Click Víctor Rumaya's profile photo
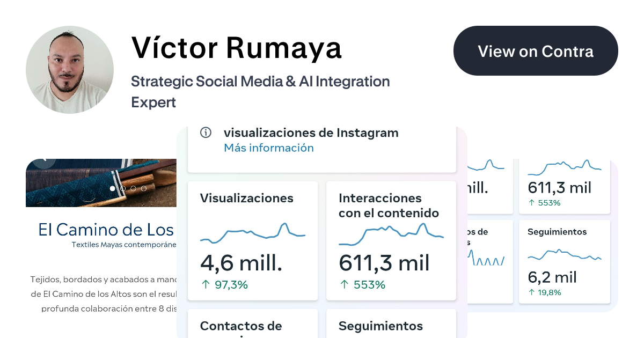644x338 pixels. (x=70, y=70)
